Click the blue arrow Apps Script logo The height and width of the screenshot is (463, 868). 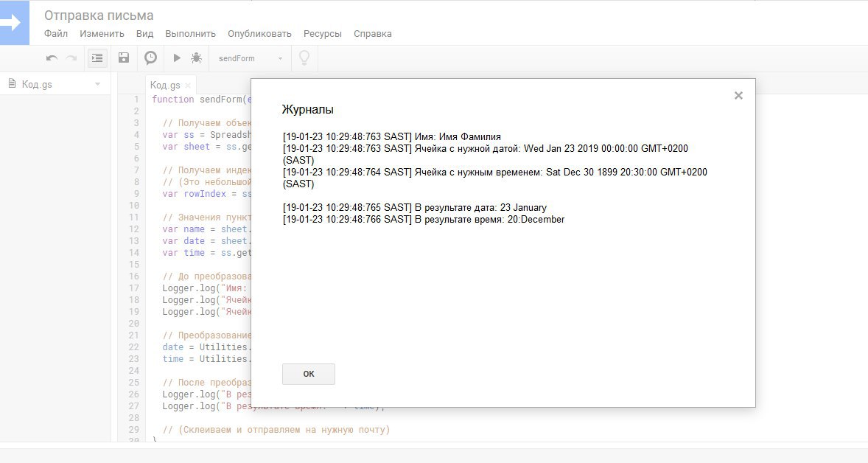tap(15, 23)
